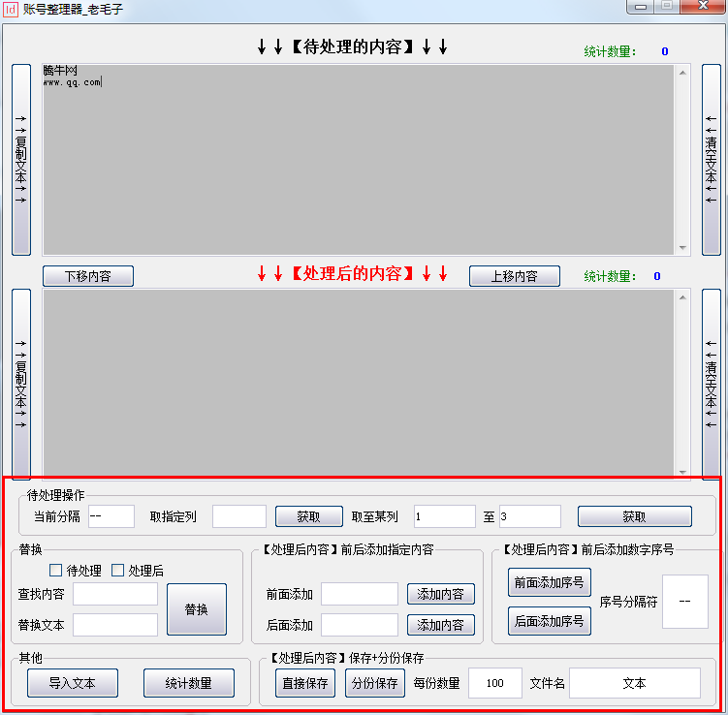
Task: Click the 统计数量 button
Action: pyautogui.click(x=189, y=683)
